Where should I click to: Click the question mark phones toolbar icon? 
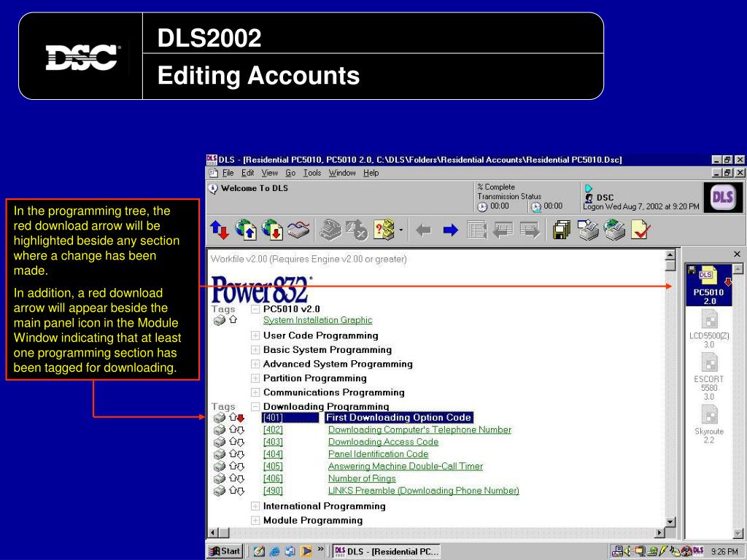point(384,230)
